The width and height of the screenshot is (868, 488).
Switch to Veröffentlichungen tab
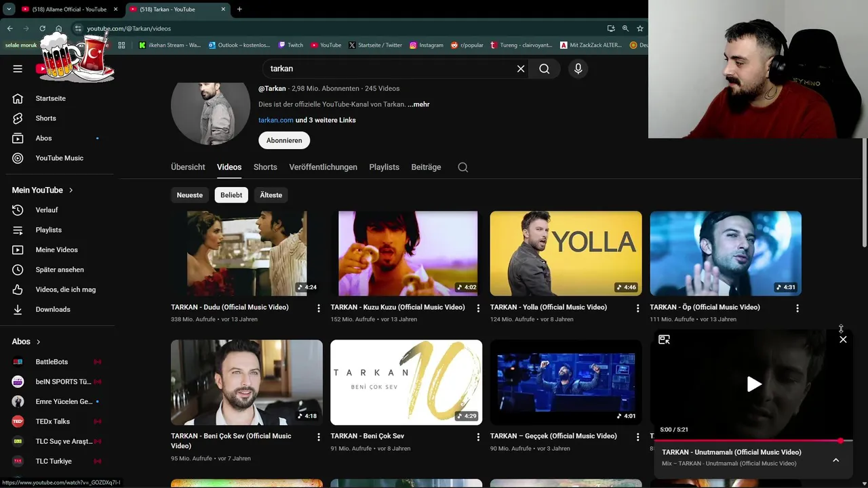tap(323, 167)
